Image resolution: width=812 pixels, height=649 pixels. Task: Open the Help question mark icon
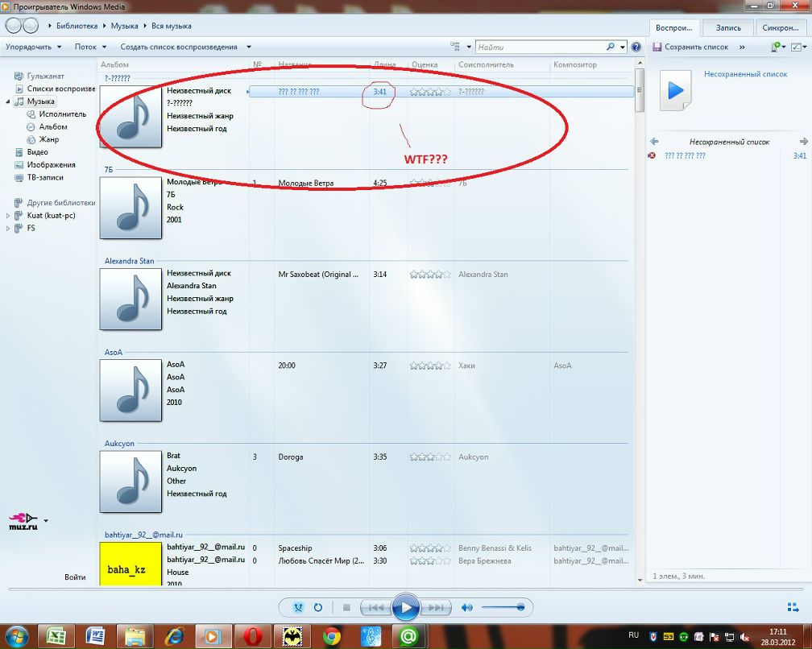coord(636,48)
